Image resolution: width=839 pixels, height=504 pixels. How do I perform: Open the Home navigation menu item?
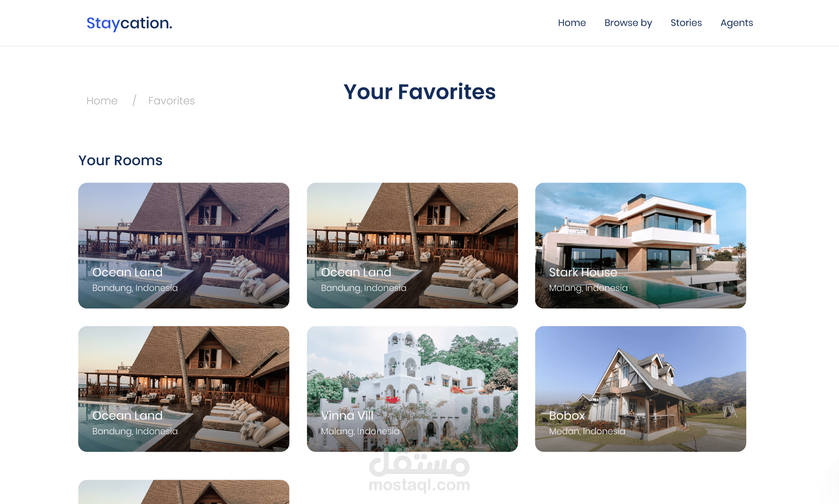coord(572,23)
